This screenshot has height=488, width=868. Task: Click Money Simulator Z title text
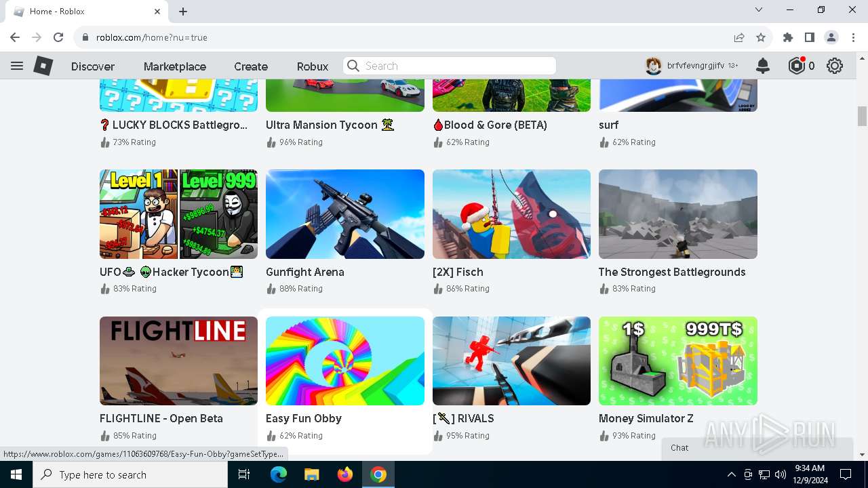tap(646, 418)
